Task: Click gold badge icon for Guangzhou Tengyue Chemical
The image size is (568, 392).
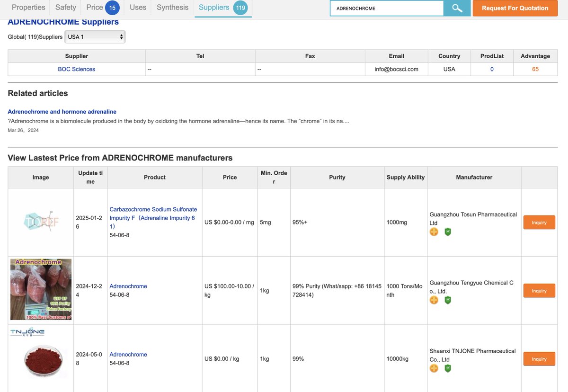Action: (x=434, y=300)
